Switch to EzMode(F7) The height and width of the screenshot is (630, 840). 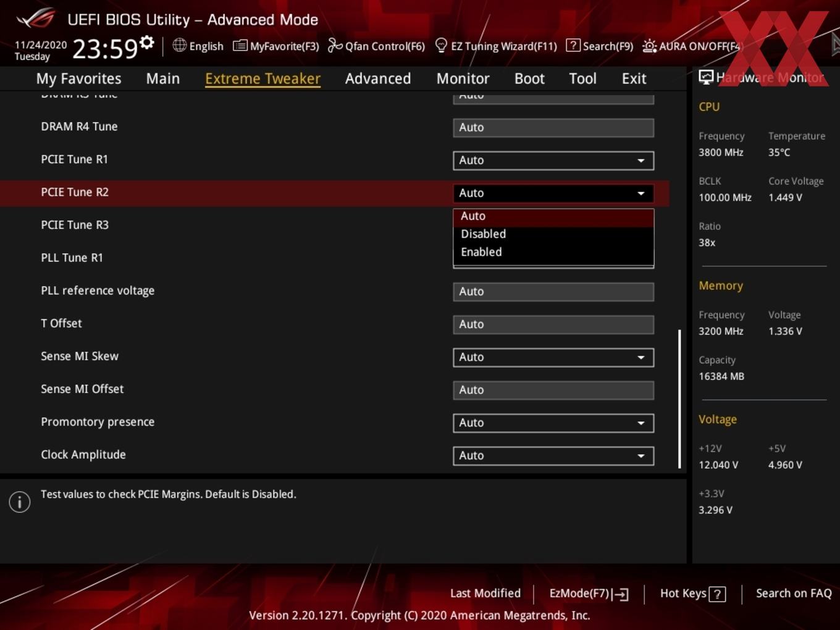pyautogui.click(x=589, y=594)
